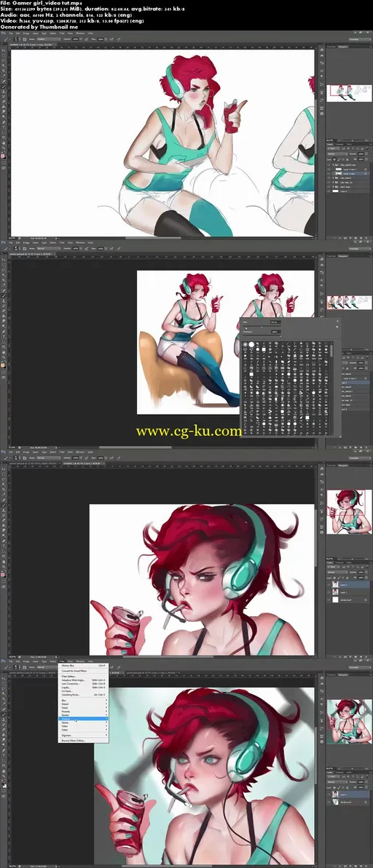The width and height of the screenshot is (373, 868).
Task: Adjust the Size slider in brush picker
Action: pyautogui.click(x=262, y=326)
